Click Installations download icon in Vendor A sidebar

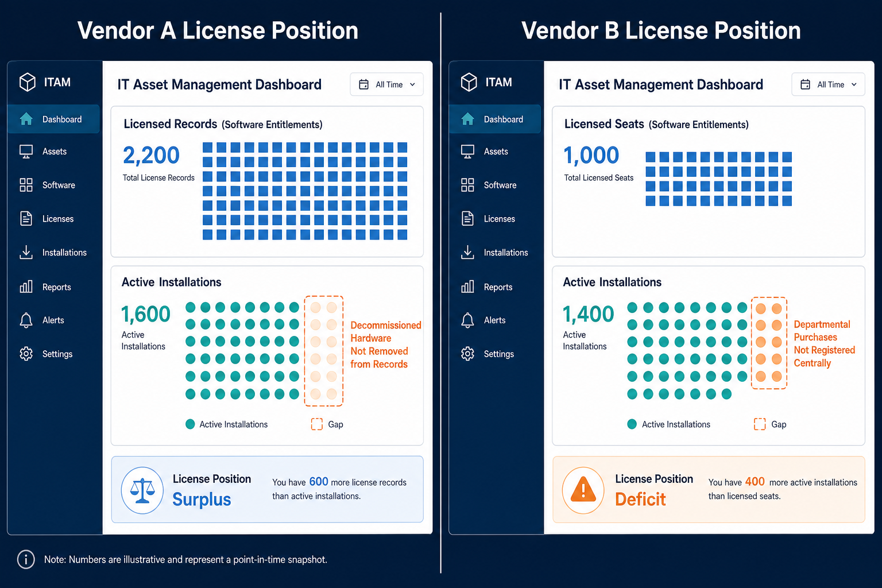coord(26,252)
